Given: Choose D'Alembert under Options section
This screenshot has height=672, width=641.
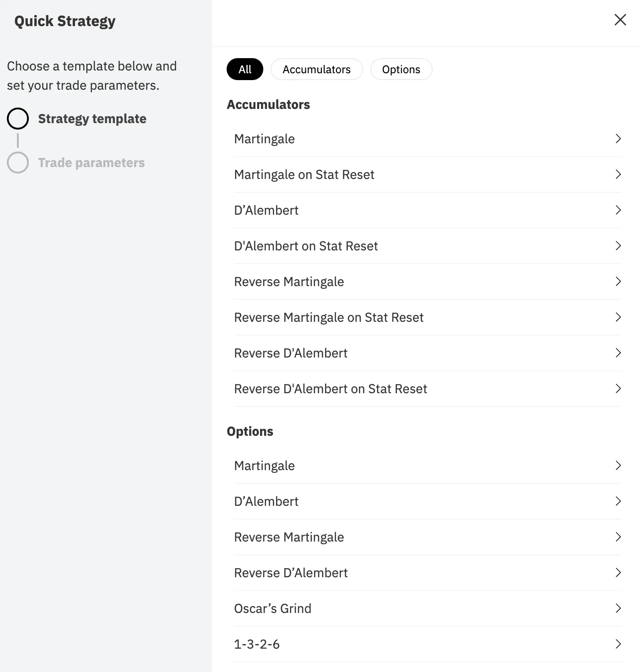Looking at the screenshot, I should click(428, 501).
